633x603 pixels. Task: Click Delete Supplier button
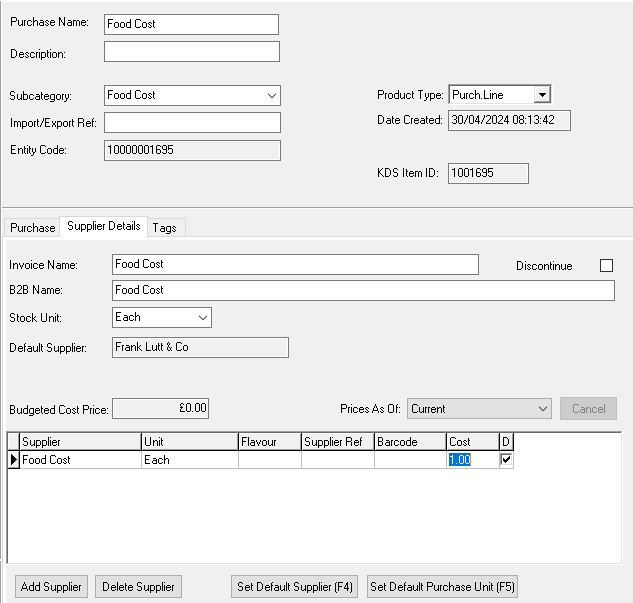tap(139, 587)
